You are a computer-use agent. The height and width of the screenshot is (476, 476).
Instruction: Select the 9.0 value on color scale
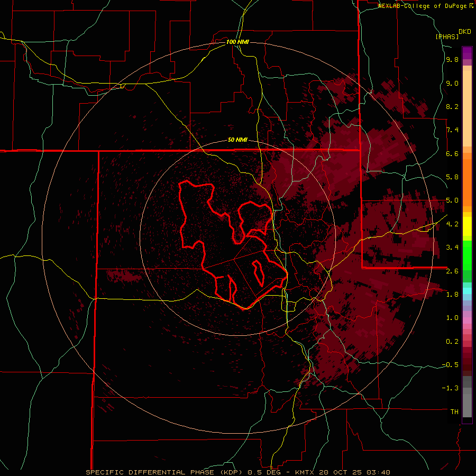(x=452, y=83)
